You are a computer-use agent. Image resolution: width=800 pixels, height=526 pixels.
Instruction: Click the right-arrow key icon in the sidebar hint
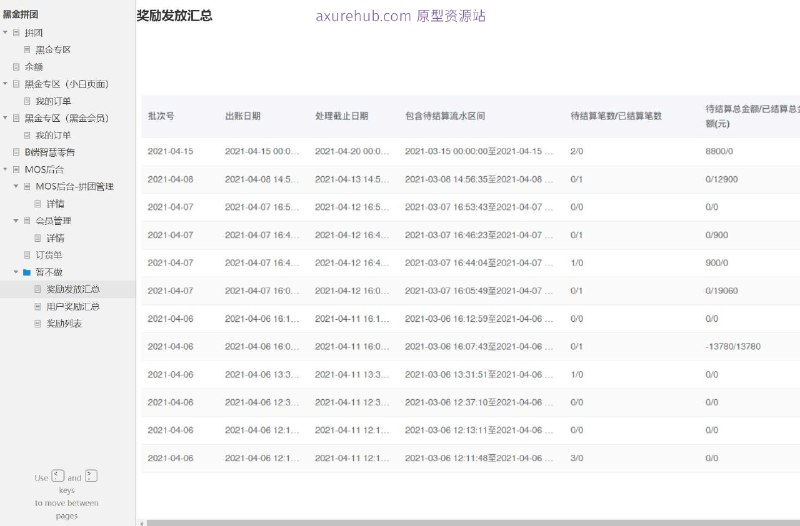[x=91, y=476]
